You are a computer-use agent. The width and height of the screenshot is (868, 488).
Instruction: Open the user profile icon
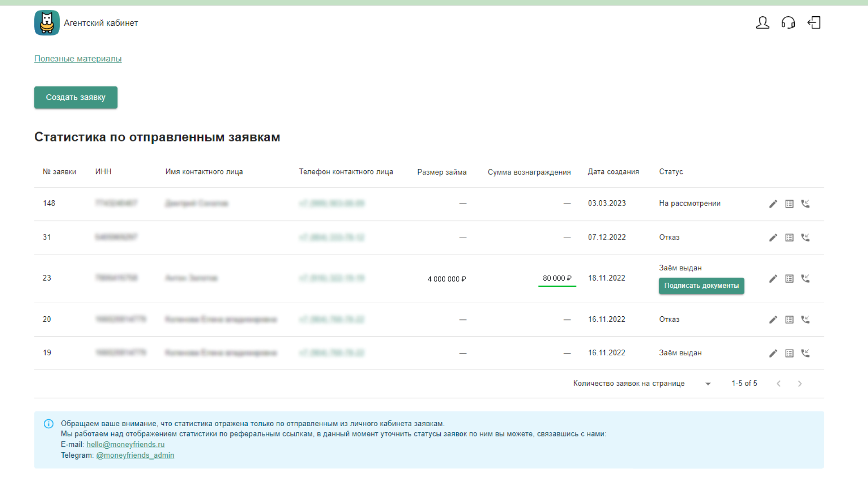763,23
